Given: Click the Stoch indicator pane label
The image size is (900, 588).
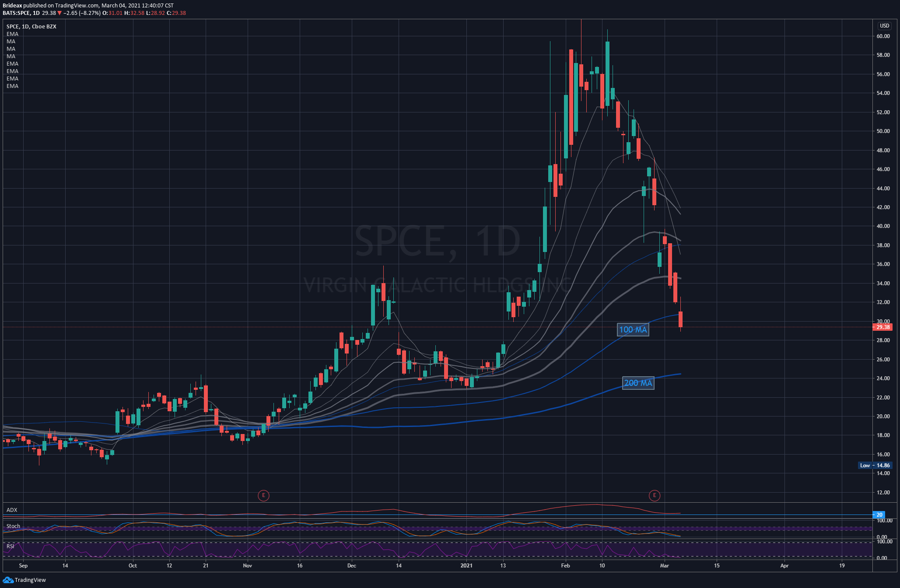Looking at the screenshot, I should coord(13,526).
